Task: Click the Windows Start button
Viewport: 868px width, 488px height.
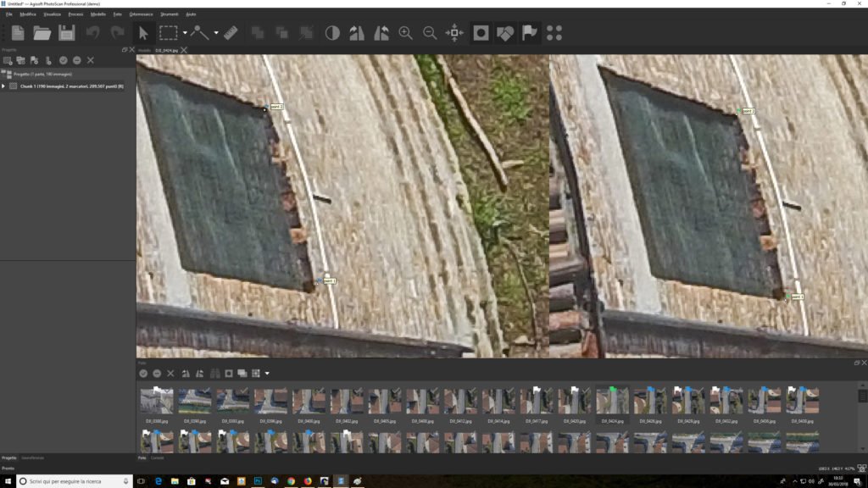Action: pos(8,480)
